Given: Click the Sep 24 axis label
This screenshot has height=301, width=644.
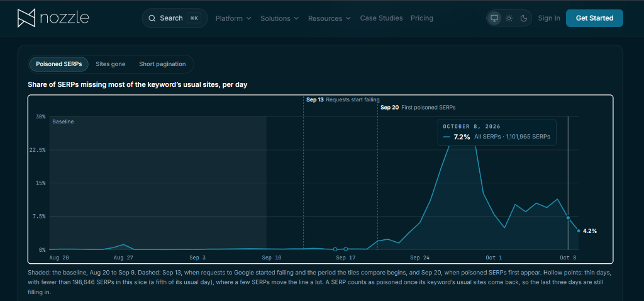Looking at the screenshot, I should point(419,258).
